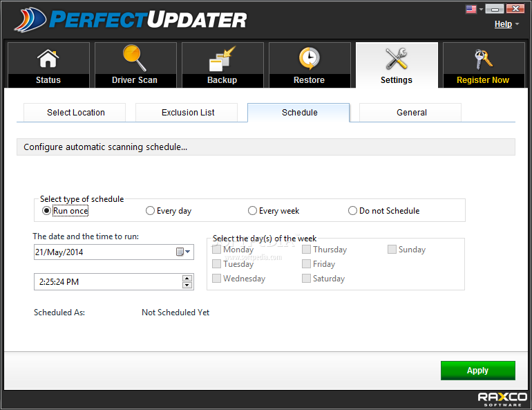Open the Status home icon

click(48, 58)
